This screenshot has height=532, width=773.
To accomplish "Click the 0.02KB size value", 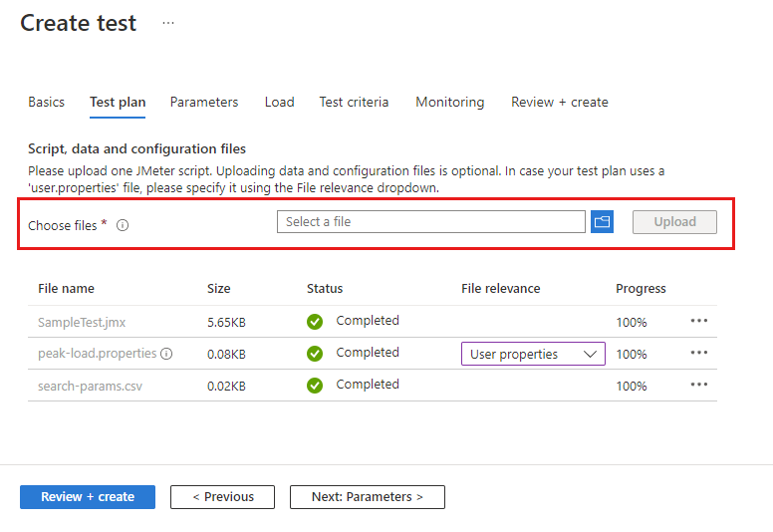I will pyautogui.click(x=226, y=387).
